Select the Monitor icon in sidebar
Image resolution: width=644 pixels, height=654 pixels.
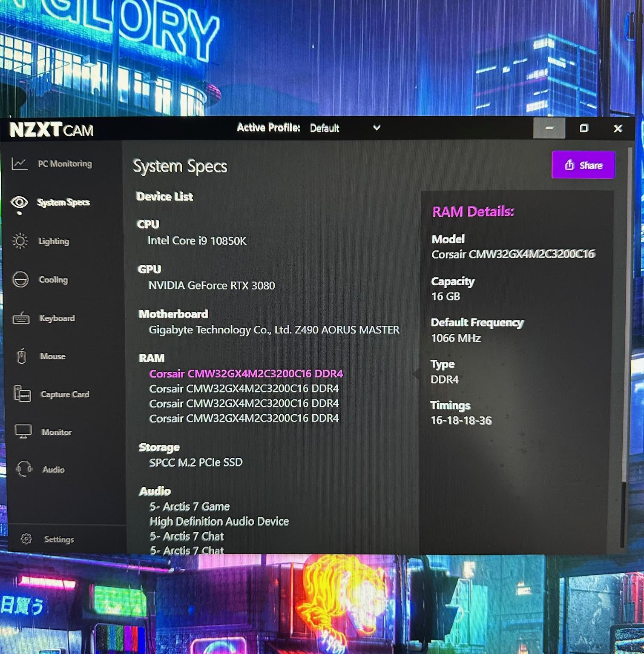23,431
